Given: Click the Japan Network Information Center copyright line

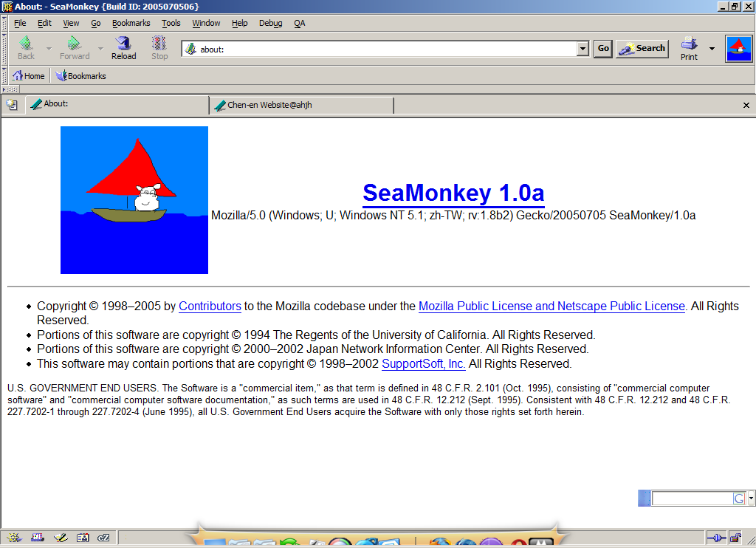Looking at the screenshot, I should 313,349.
